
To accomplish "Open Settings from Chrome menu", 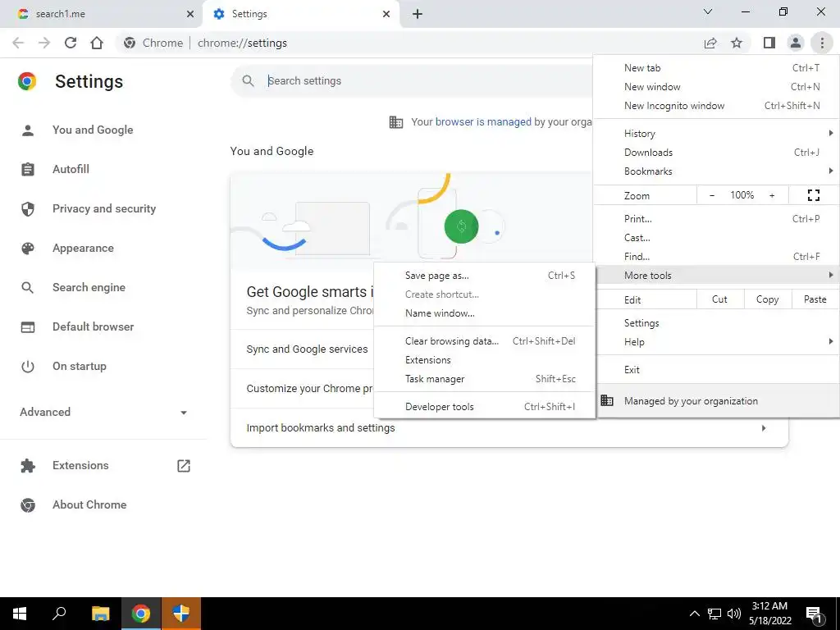I will tap(716, 323).
